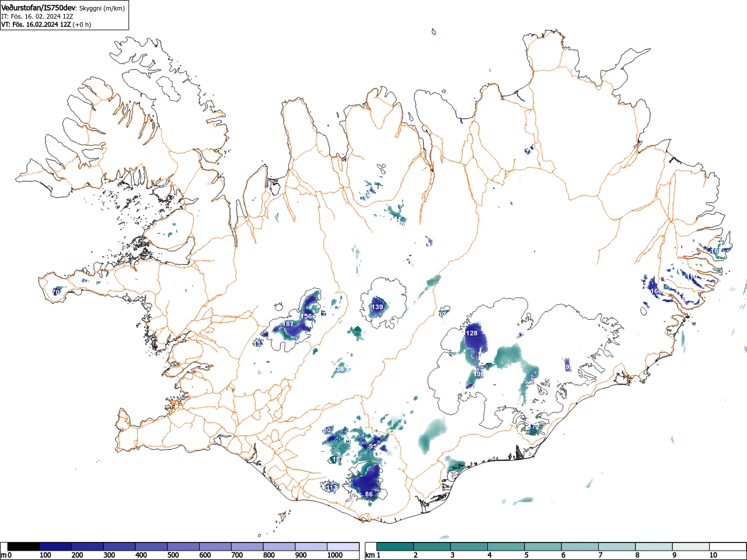Click the 400 label on the metre legend
This screenshot has width=747, height=560.
click(x=141, y=555)
